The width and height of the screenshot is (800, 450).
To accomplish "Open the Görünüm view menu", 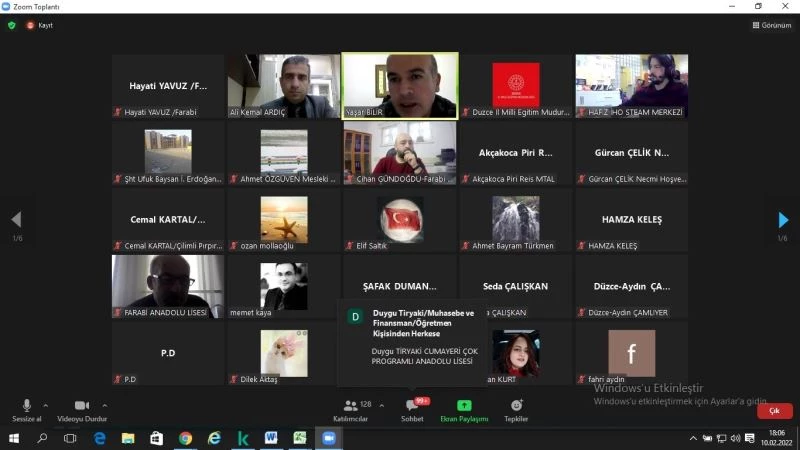I will point(771,25).
